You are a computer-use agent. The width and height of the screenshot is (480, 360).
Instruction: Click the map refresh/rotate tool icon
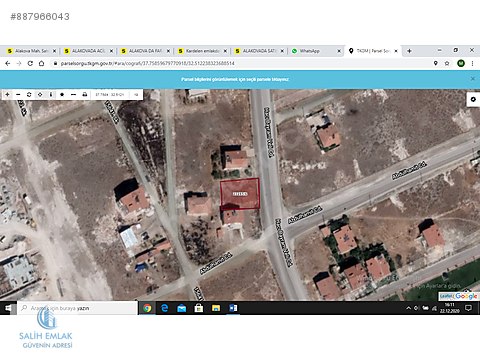pos(29,95)
